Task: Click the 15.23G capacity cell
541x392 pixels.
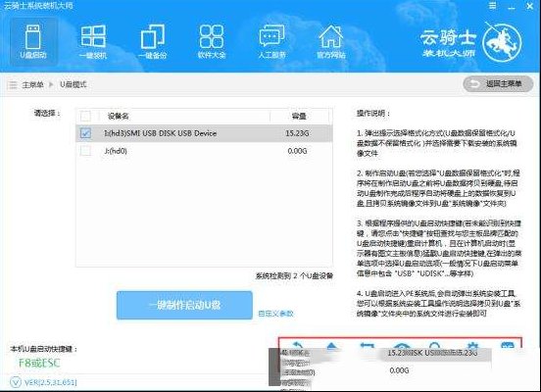Action: [x=297, y=133]
